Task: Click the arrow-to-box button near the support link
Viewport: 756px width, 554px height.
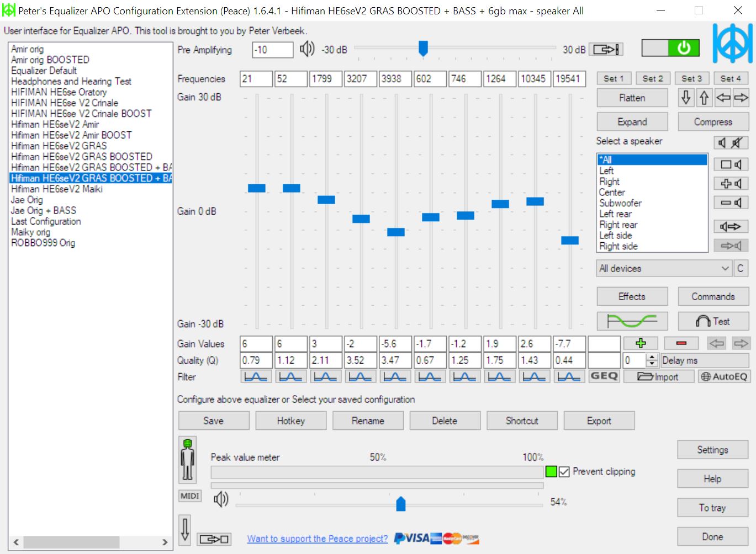Action: click(214, 539)
